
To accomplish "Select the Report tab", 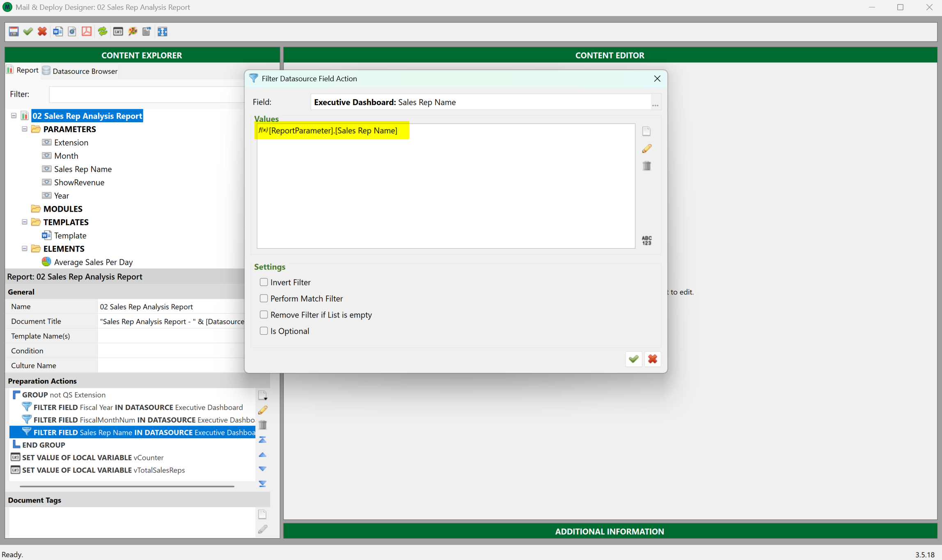I will [x=23, y=70].
